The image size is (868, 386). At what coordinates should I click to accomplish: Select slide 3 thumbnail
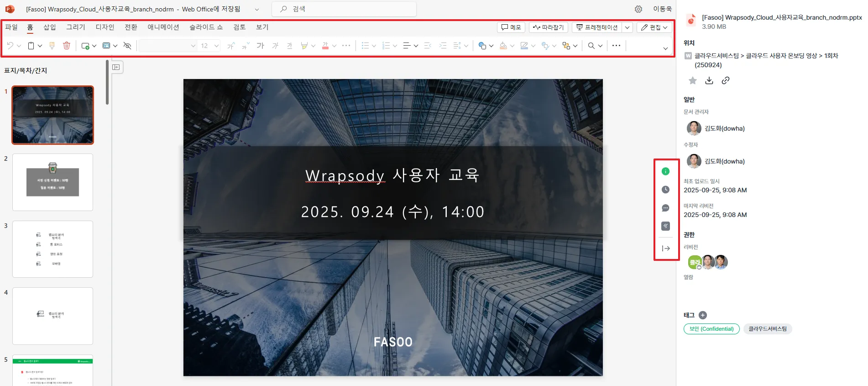tap(53, 249)
